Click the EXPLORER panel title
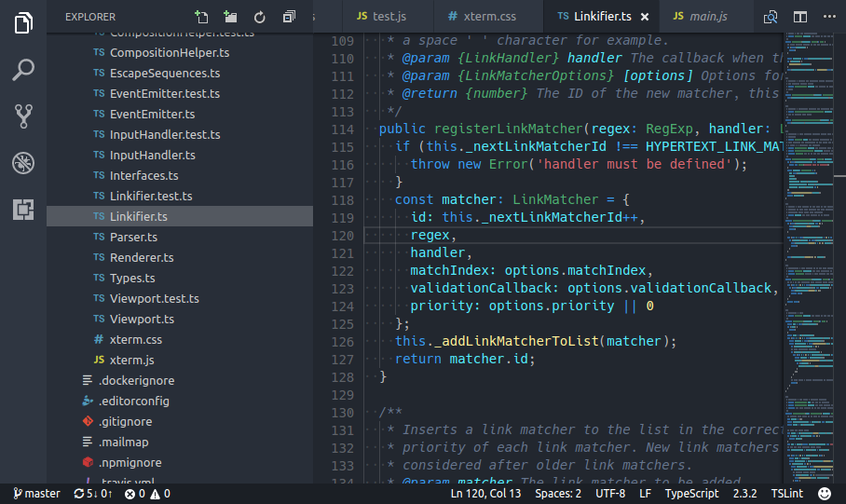The height and width of the screenshot is (504, 846). coord(90,17)
